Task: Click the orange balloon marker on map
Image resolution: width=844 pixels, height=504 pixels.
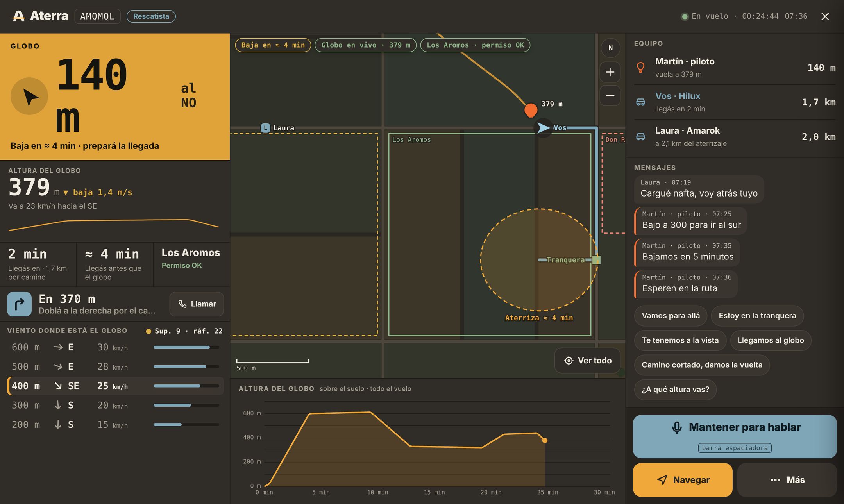Action: pos(531,110)
